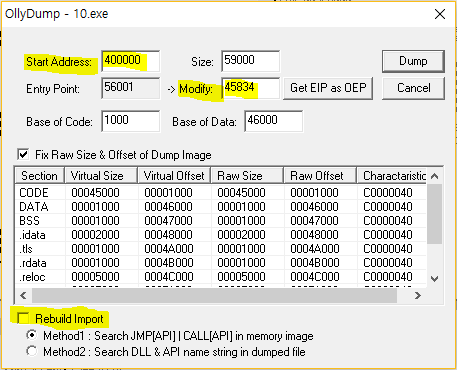Click the Characteristic column header
The height and width of the screenshot is (370, 457).
tap(392, 176)
